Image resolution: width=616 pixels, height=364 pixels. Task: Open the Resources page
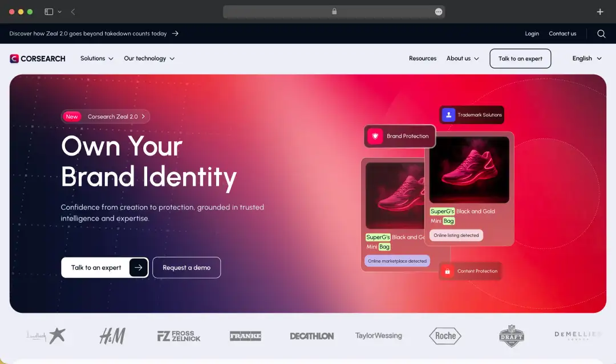(x=423, y=59)
